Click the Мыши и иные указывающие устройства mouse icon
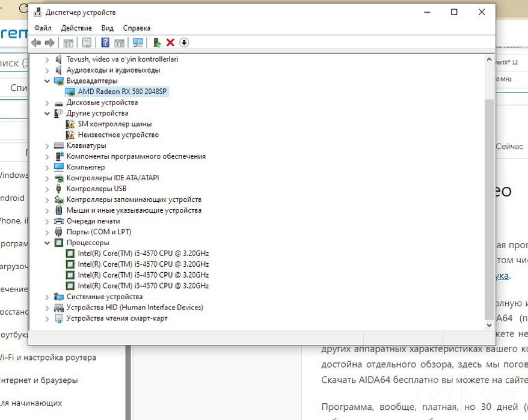The height and width of the screenshot is (420, 528). [x=58, y=210]
